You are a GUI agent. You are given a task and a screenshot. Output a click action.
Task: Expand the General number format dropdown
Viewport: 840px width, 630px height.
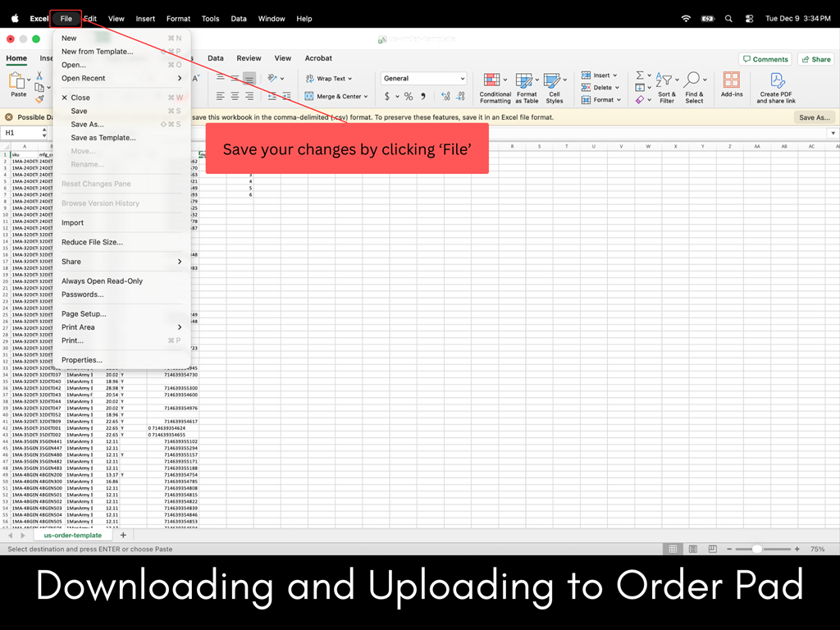[463, 79]
